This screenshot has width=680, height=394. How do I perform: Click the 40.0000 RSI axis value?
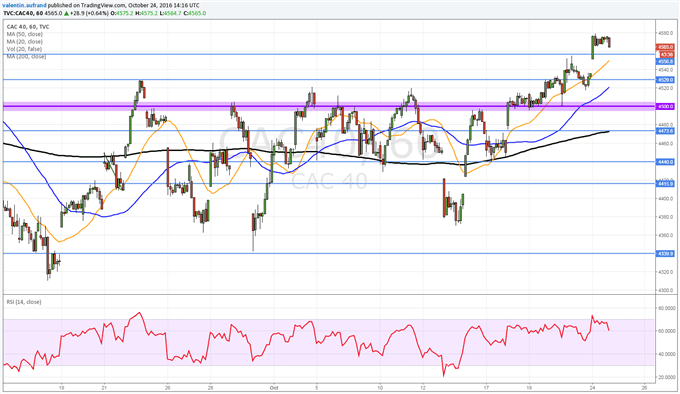pos(667,354)
